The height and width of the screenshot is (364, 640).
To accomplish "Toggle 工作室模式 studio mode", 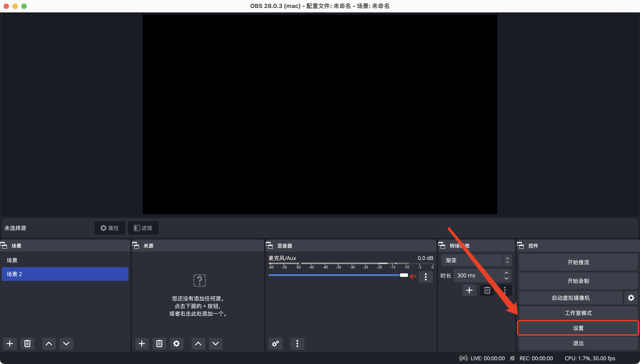I will 578,313.
